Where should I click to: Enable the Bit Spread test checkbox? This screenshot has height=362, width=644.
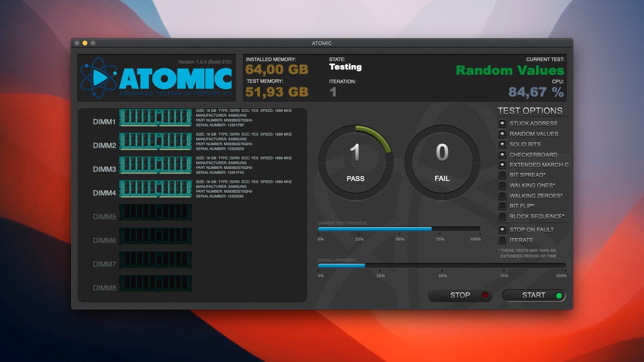point(502,175)
